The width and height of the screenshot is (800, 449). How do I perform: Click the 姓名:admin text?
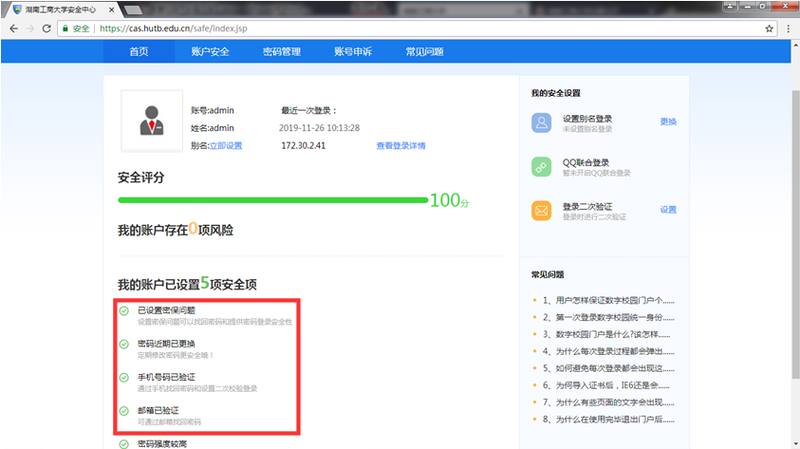(x=213, y=128)
